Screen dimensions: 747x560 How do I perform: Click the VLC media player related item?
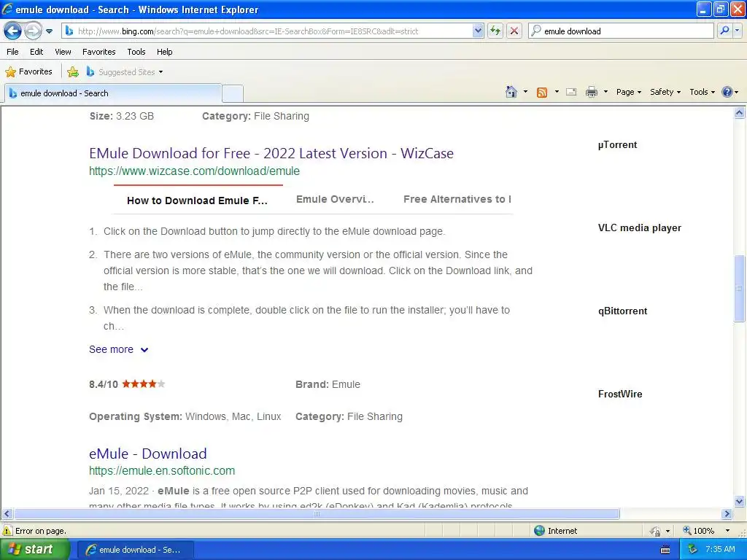click(x=639, y=227)
